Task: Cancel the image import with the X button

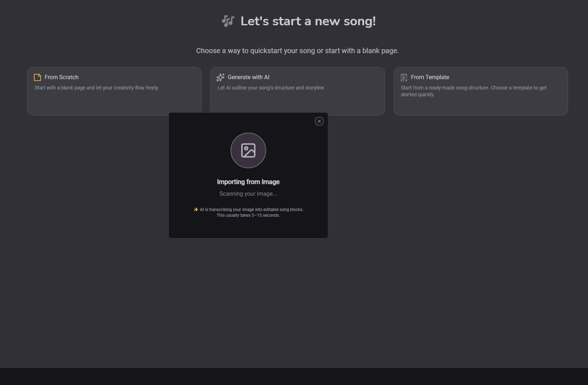Action: pos(319,121)
